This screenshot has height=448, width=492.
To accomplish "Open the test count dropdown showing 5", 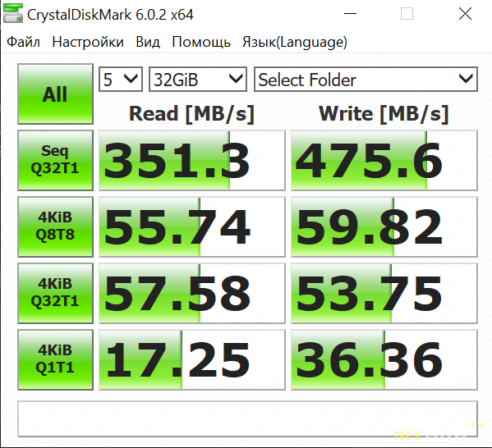I will coord(121,80).
